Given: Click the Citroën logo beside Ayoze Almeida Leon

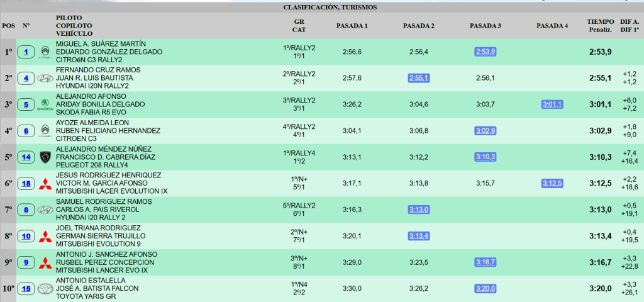Looking at the screenshot, I should [x=45, y=131].
